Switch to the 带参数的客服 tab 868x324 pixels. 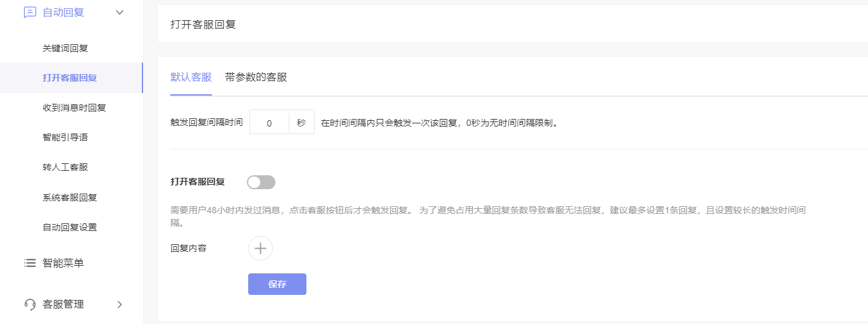(x=256, y=77)
